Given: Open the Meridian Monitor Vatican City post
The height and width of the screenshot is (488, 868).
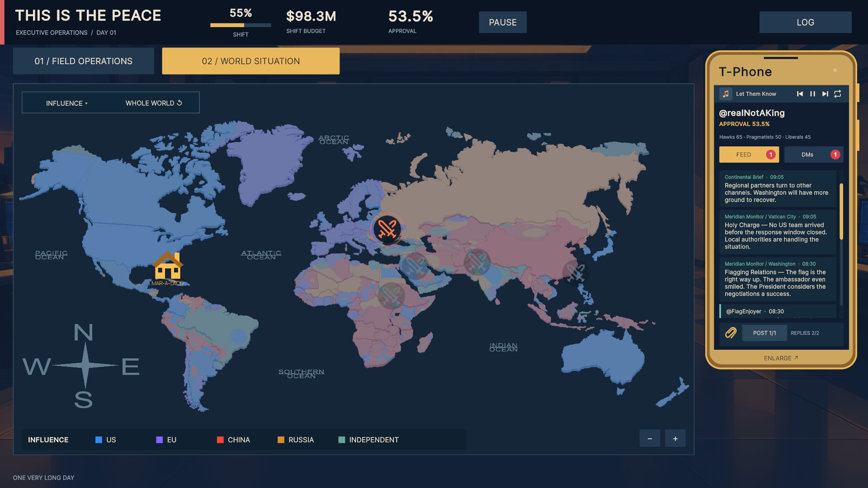Looking at the screenshot, I should [778, 232].
